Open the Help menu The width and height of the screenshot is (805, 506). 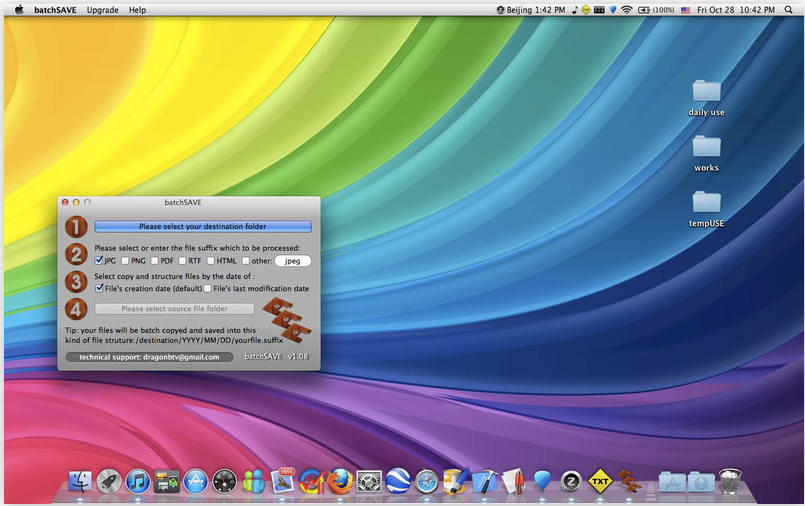[137, 10]
